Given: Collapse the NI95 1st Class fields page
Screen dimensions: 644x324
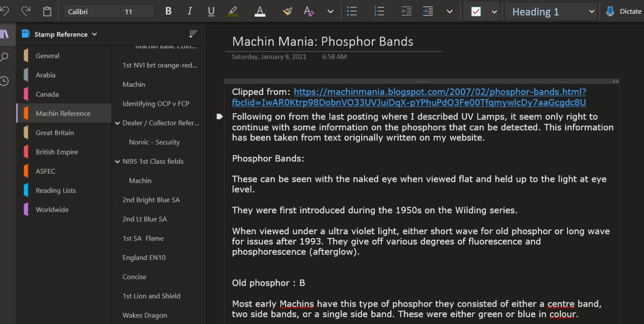Looking at the screenshot, I should click(118, 162).
